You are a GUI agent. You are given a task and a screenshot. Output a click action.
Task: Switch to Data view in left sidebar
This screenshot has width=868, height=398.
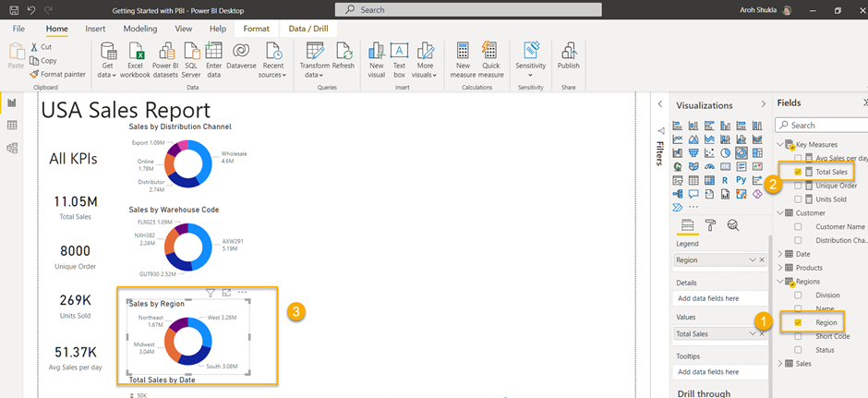pyautogui.click(x=12, y=126)
